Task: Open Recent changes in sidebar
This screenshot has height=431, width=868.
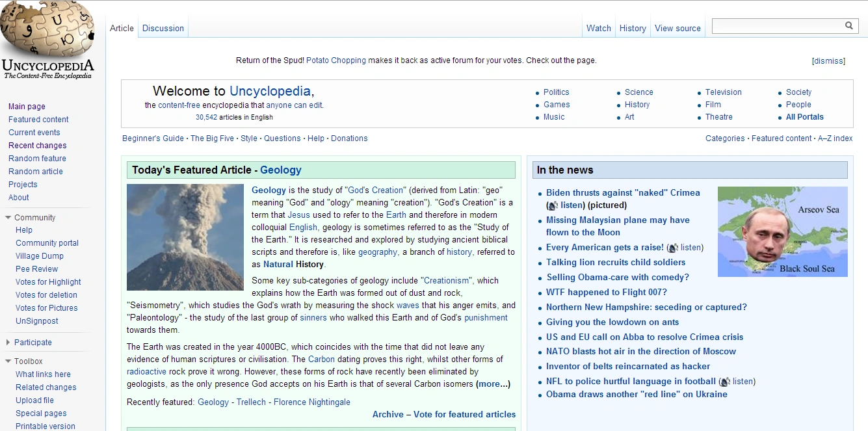Action: (38, 146)
